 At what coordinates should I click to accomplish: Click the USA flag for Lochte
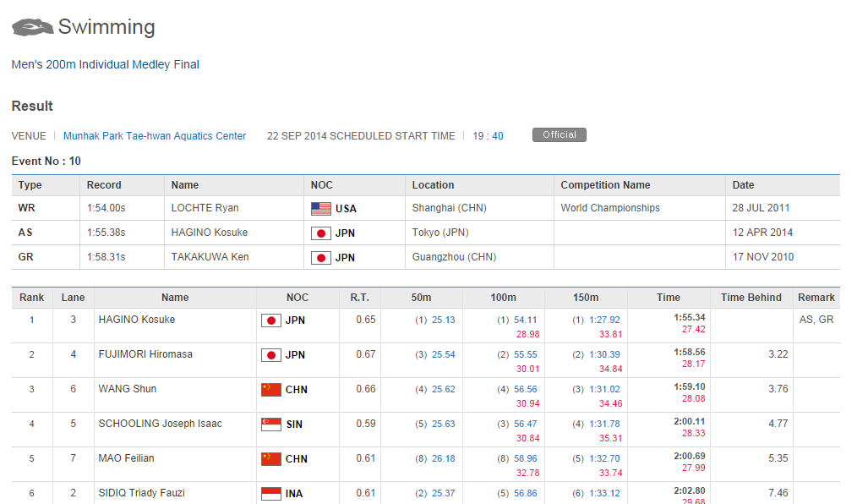(x=321, y=208)
